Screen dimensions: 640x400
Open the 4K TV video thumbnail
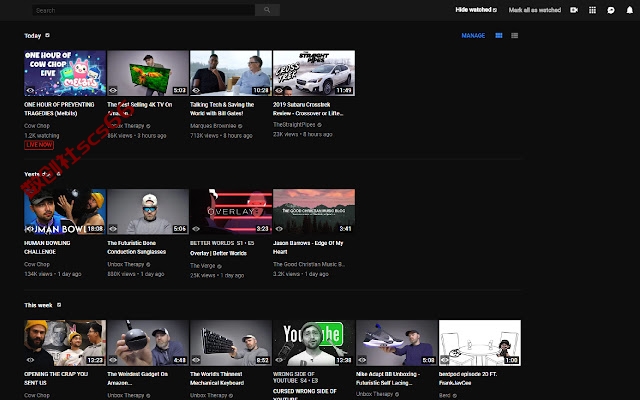(148, 73)
